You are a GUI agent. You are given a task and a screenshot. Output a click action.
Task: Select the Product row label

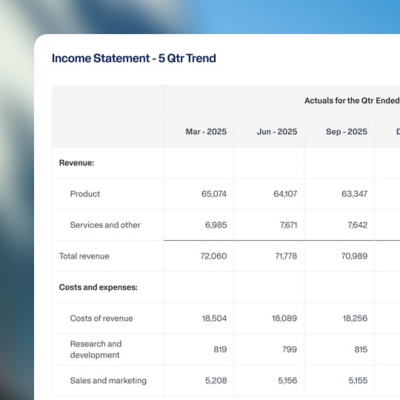pyautogui.click(x=85, y=194)
